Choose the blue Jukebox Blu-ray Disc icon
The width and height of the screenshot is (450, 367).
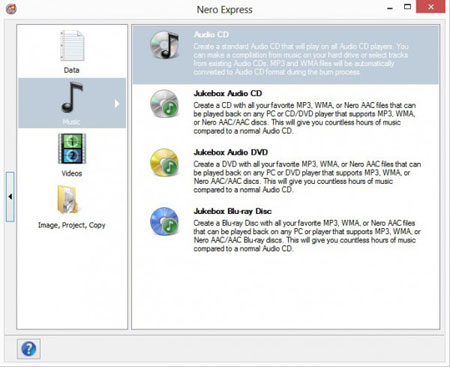coord(164,222)
